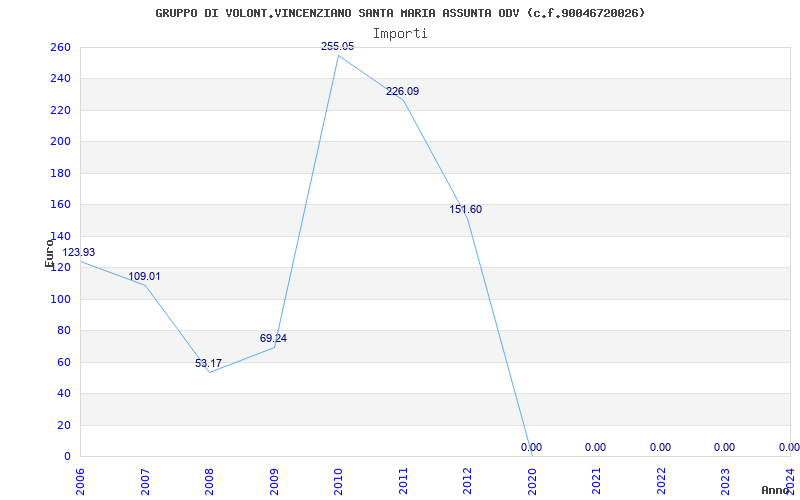Click the Euro y-axis title
The width and height of the screenshot is (800, 500).
49,253
